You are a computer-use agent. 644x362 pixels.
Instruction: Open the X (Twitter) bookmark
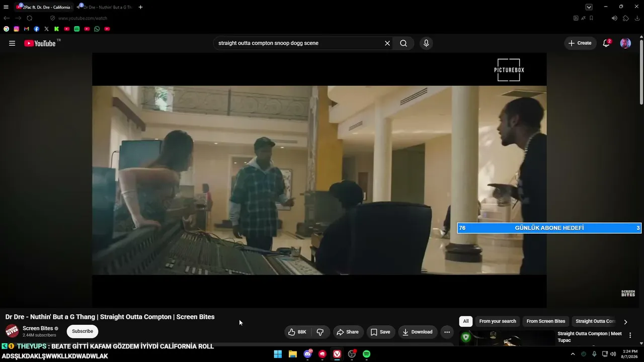[x=46, y=29]
